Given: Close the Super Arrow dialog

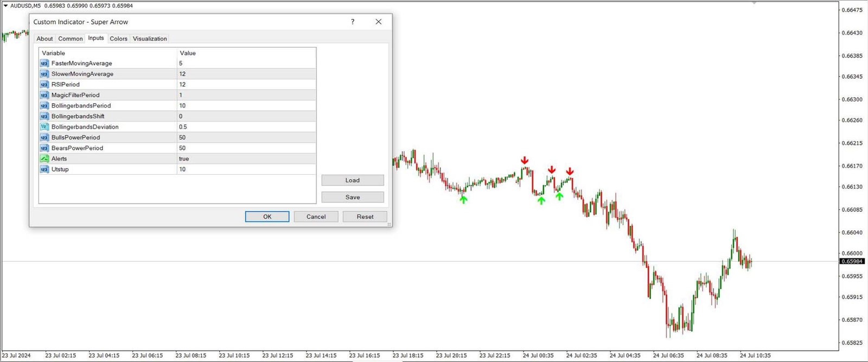Looking at the screenshot, I should [x=379, y=22].
